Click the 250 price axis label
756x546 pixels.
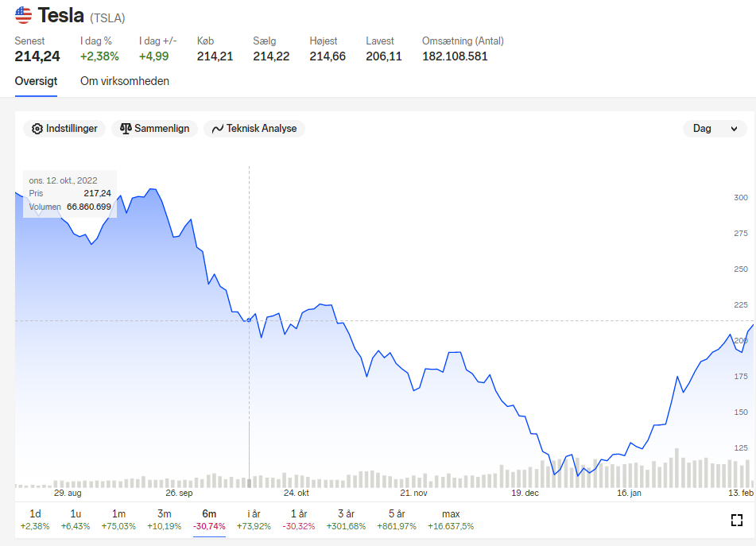(x=741, y=269)
